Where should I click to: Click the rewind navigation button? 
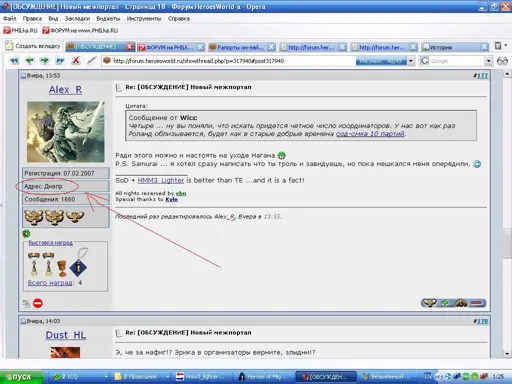14,61
